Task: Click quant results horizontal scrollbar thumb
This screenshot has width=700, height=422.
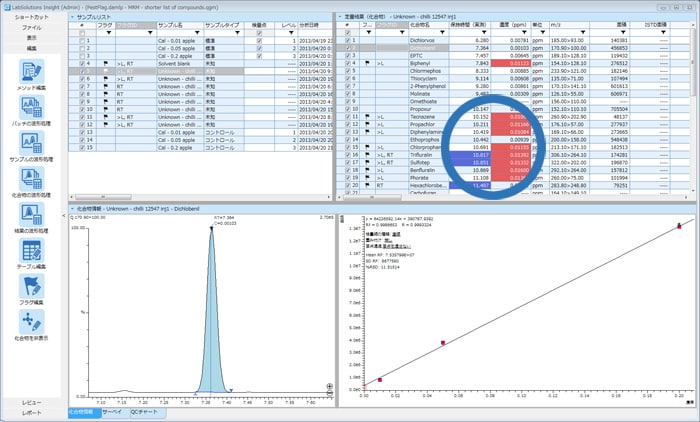Action: [x=371, y=197]
